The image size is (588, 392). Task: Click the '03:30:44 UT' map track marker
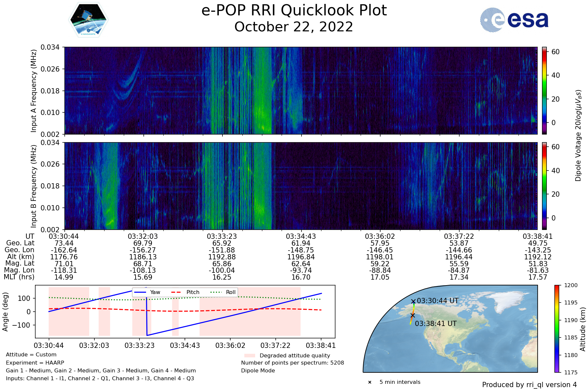click(x=413, y=301)
